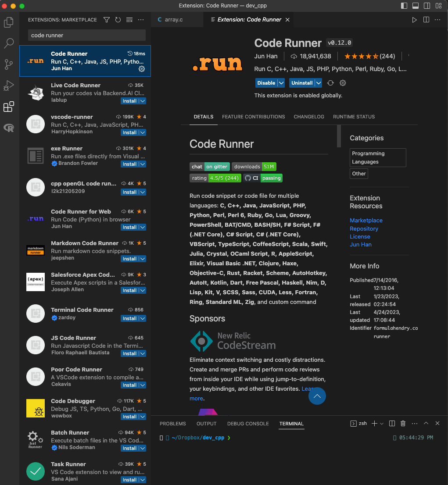Toggle secondary side bar layout icon
Viewport: 448px width, 485px height.
(427, 6)
